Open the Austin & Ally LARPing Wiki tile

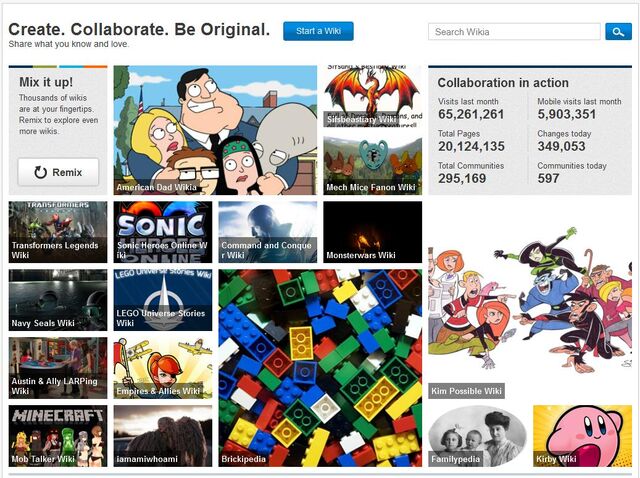pos(58,368)
